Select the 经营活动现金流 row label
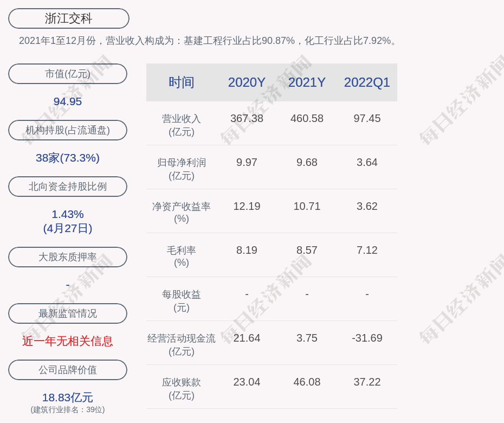 pyautogui.click(x=182, y=345)
